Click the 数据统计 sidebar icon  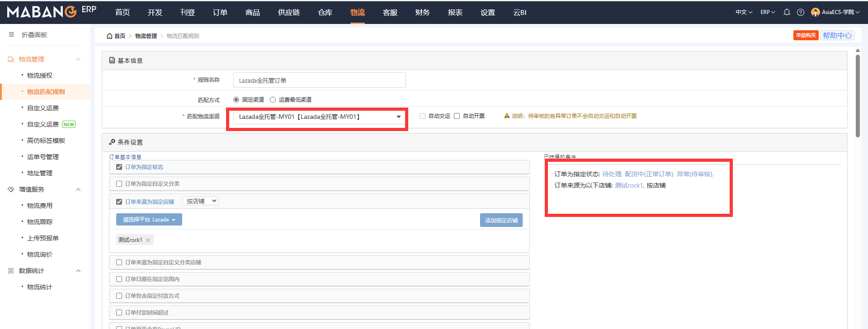[x=11, y=271]
